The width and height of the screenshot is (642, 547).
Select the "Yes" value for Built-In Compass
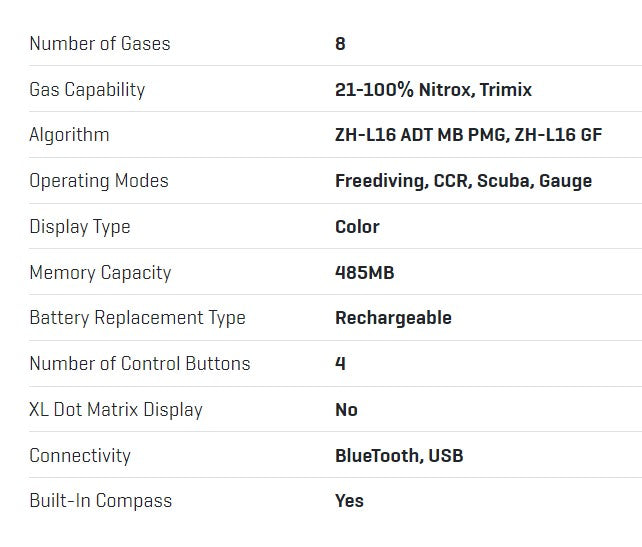click(349, 501)
